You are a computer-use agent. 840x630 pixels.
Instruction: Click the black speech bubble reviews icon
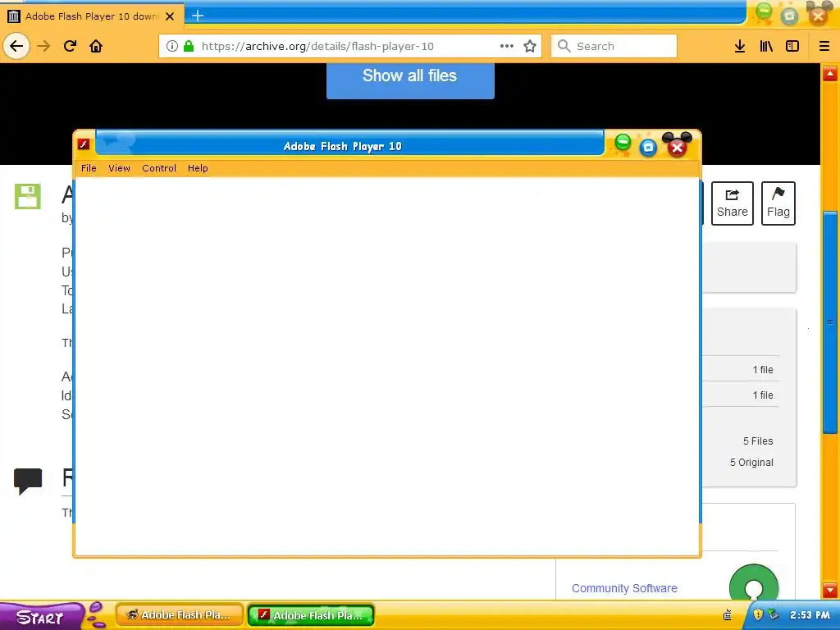[28, 481]
